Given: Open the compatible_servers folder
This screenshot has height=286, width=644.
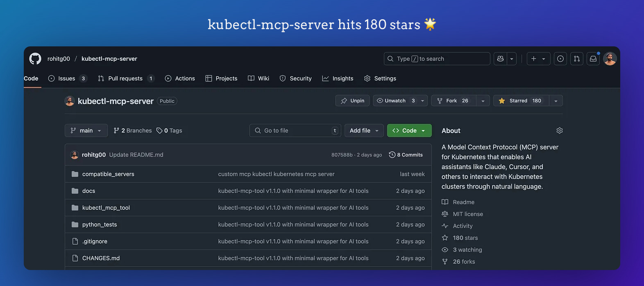Looking at the screenshot, I should pos(108,174).
